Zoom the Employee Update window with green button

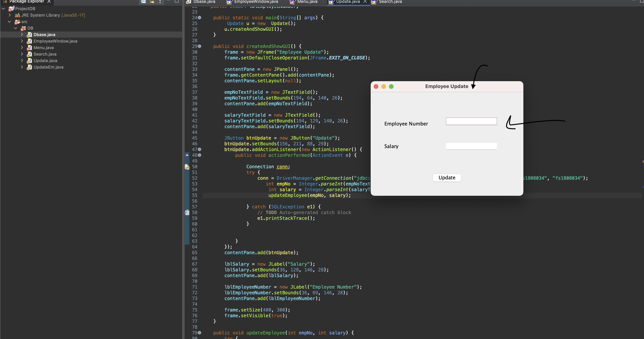point(391,87)
